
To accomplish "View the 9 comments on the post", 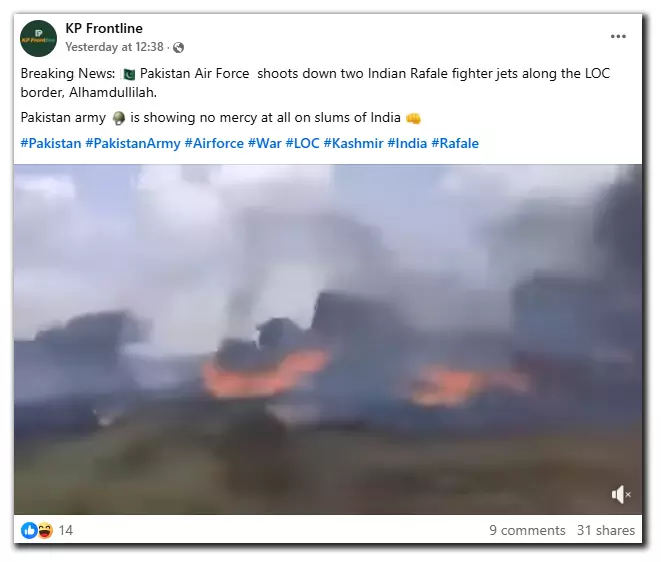I will click(527, 530).
